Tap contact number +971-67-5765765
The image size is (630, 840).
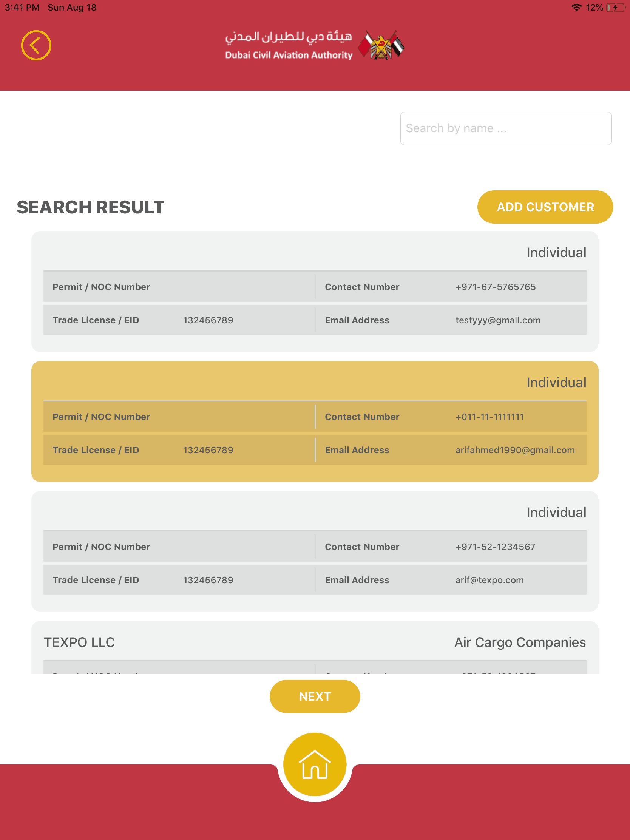495,287
